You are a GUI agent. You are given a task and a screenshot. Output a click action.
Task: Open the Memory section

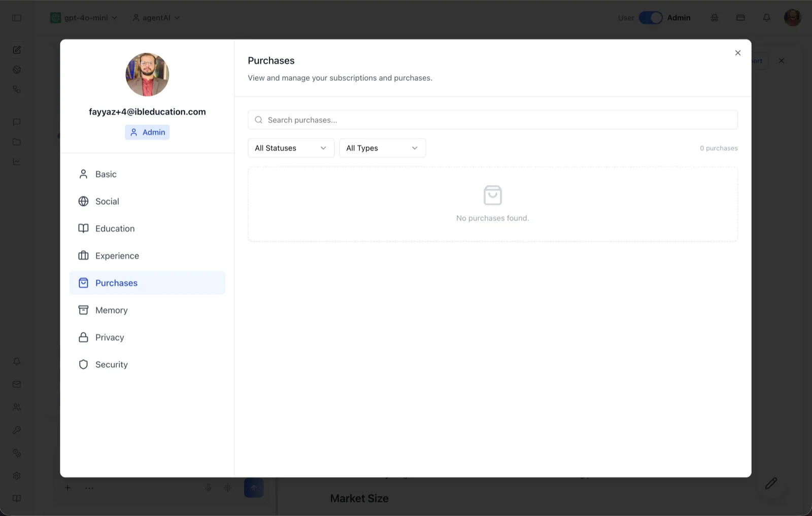tap(147, 310)
